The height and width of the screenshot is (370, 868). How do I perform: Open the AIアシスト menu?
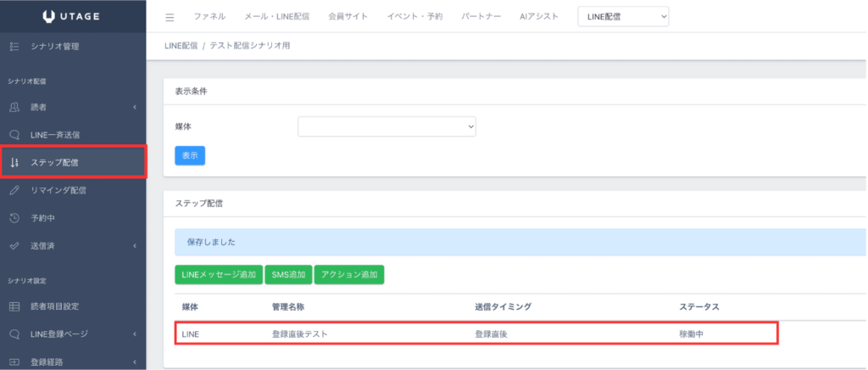[x=539, y=17]
